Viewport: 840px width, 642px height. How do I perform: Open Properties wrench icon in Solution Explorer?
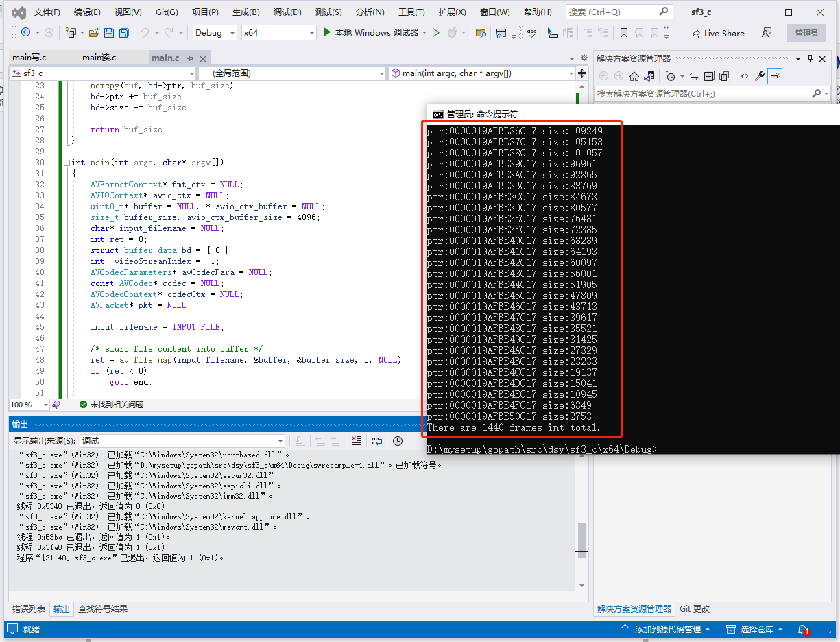click(x=759, y=76)
